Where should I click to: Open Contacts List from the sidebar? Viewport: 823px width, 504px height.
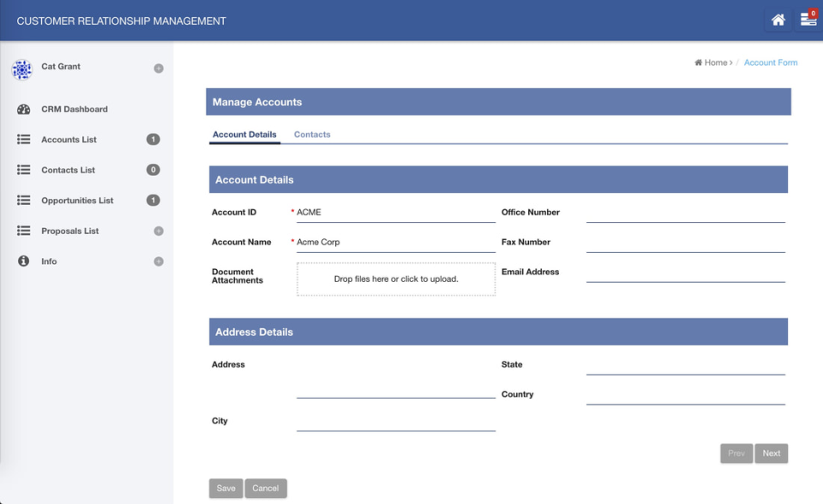pyautogui.click(x=23, y=170)
